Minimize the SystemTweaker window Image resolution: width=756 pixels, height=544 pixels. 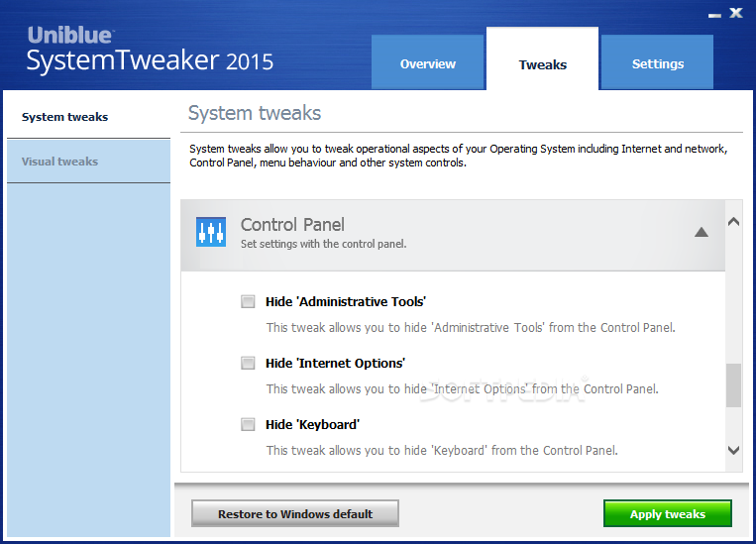pyautogui.click(x=714, y=16)
